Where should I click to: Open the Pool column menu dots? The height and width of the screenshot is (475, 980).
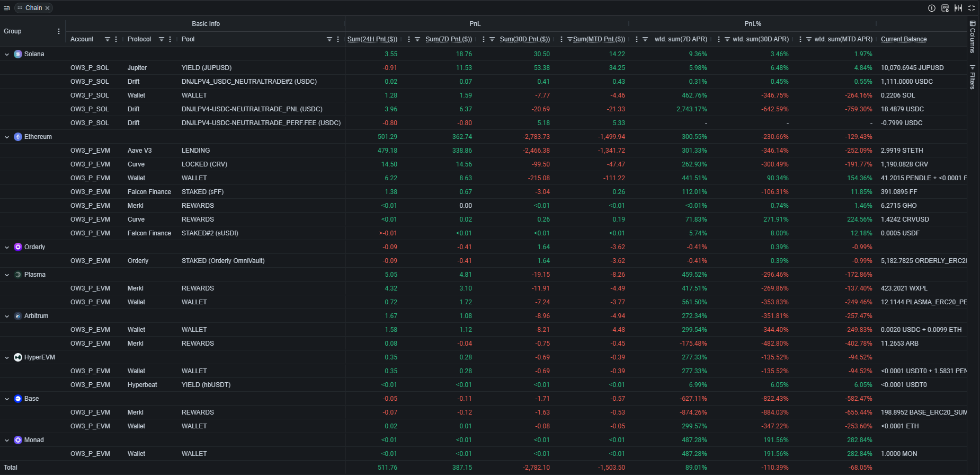tap(338, 39)
